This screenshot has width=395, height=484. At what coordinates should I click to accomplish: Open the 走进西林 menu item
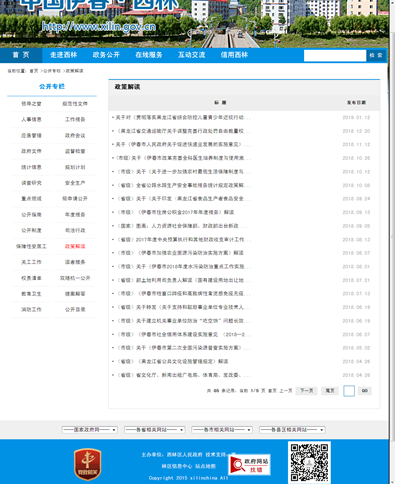tap(63, 55)
